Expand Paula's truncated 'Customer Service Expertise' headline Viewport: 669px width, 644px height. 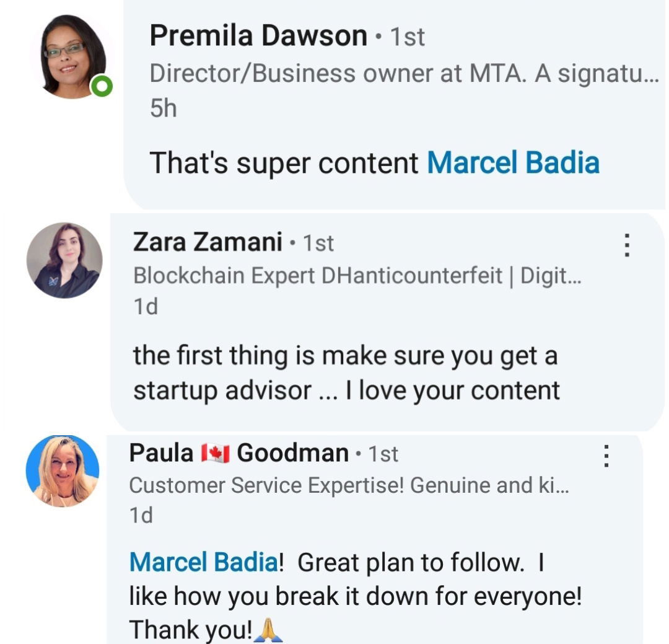[348, 487]
